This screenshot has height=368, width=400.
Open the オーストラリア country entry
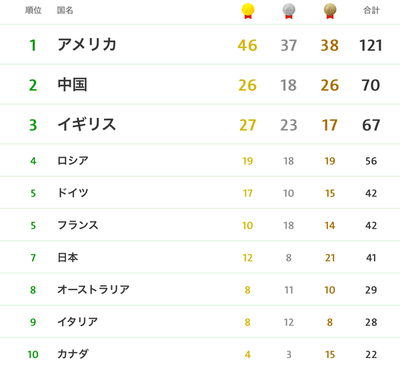[x=200, y=289]
